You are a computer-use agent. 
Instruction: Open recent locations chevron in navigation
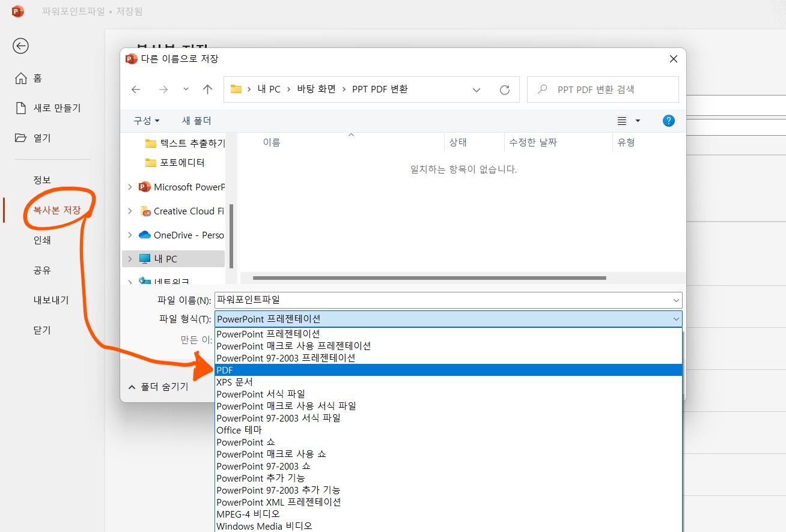point(186,89)
